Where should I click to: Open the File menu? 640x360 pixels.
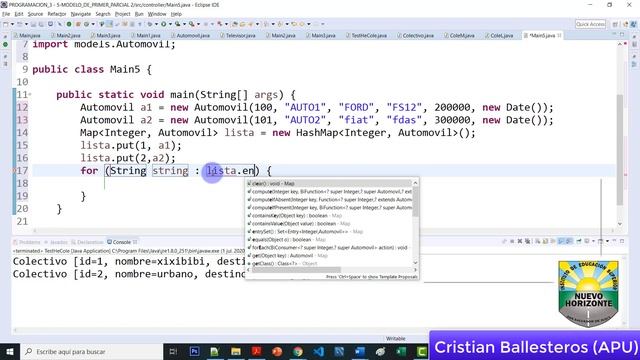(6, 14)
